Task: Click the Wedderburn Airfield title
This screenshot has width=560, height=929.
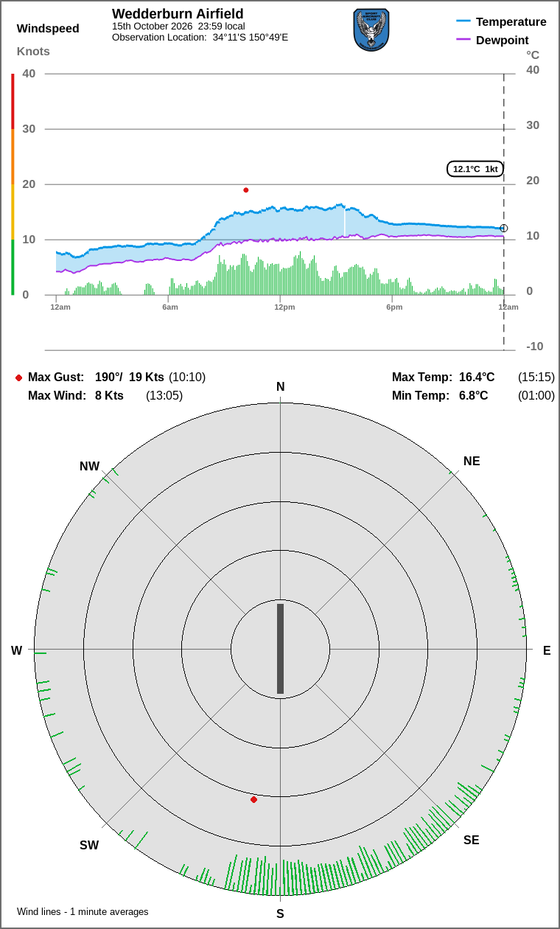Action: click(x=178, y=14)
